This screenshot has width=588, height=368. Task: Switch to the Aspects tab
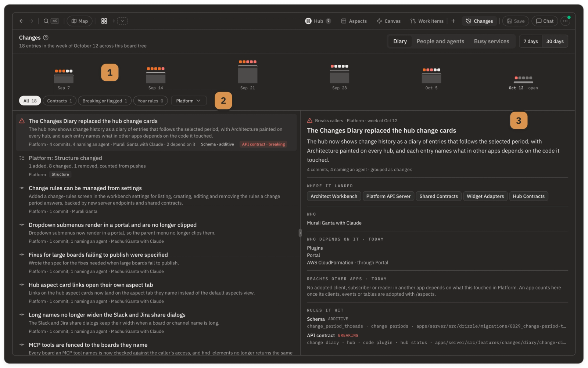[x=354, y=21]
